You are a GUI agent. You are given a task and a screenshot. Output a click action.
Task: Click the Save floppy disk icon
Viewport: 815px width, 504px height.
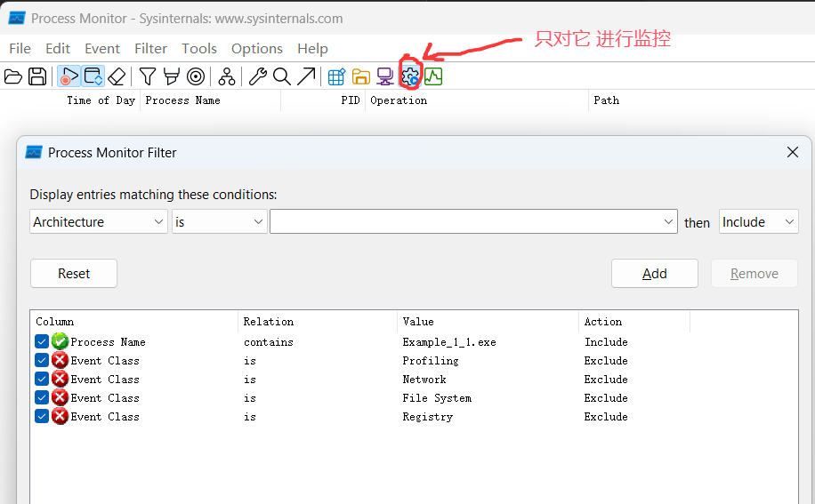pyautogui.click(x=37, y=76)
